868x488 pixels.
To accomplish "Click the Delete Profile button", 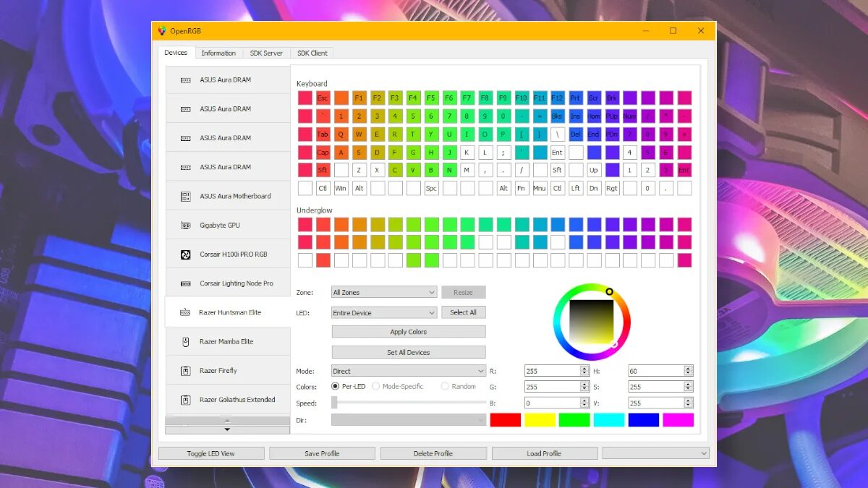I will pos(433,453).
